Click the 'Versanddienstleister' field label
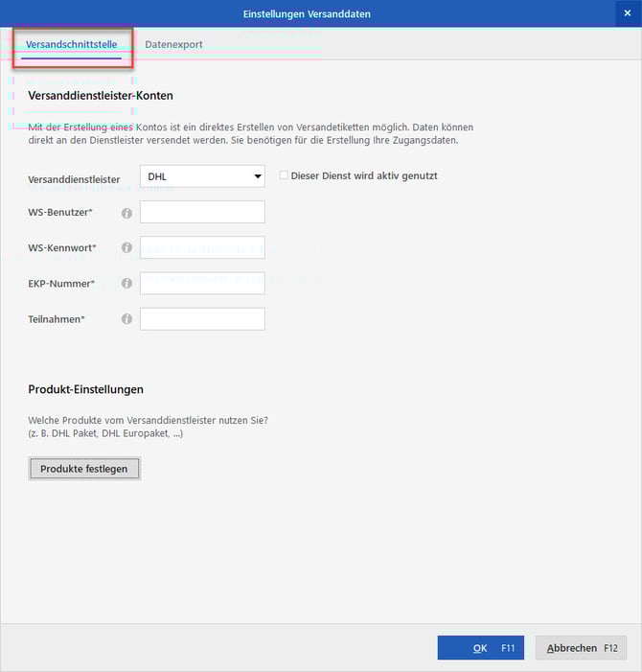Viewport: 642px width, 672px height. pos(75,178)
